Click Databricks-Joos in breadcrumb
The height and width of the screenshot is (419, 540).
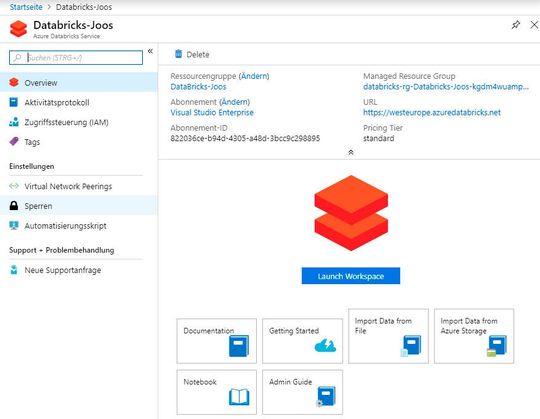[84, 7]
